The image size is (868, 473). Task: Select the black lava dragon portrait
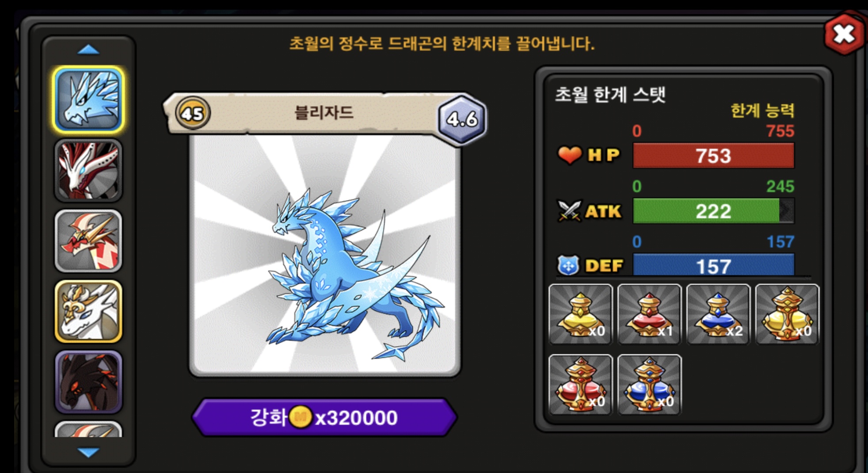point(88,382)
